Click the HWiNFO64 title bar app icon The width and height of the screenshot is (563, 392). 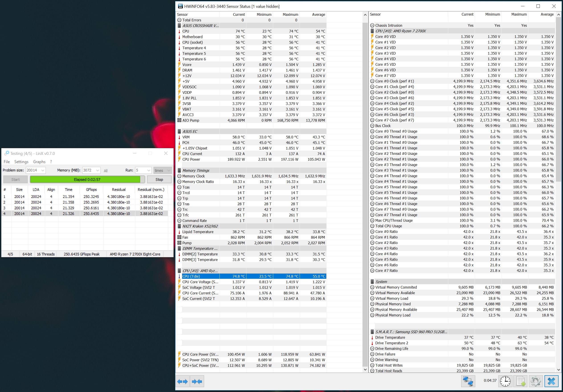click(180, 6)
